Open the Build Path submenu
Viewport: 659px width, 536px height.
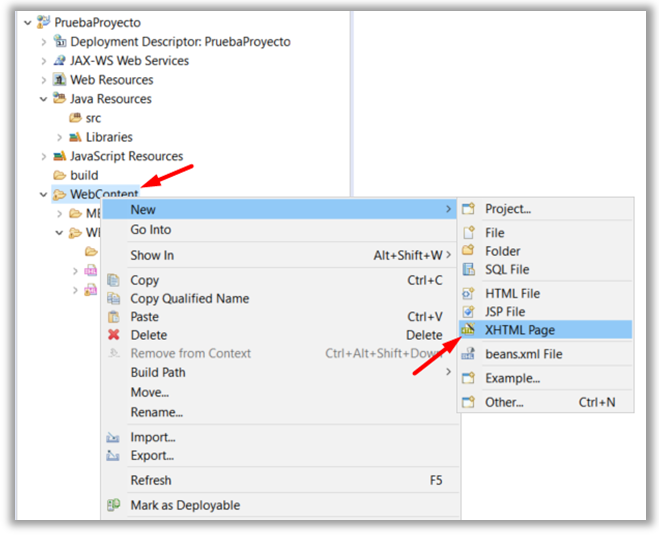(158, 372)
